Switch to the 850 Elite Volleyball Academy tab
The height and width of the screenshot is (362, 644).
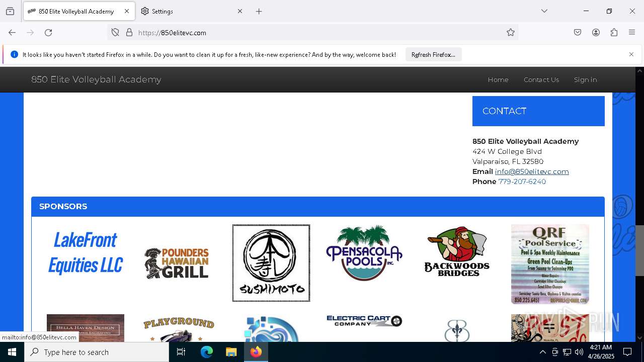pos(79,11)
